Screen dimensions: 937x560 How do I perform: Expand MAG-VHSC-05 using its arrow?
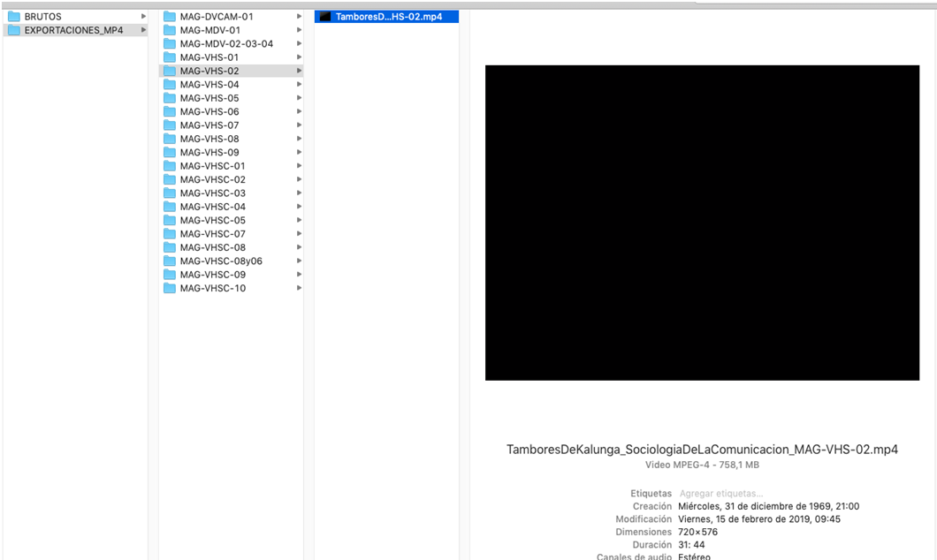point(299,221)
